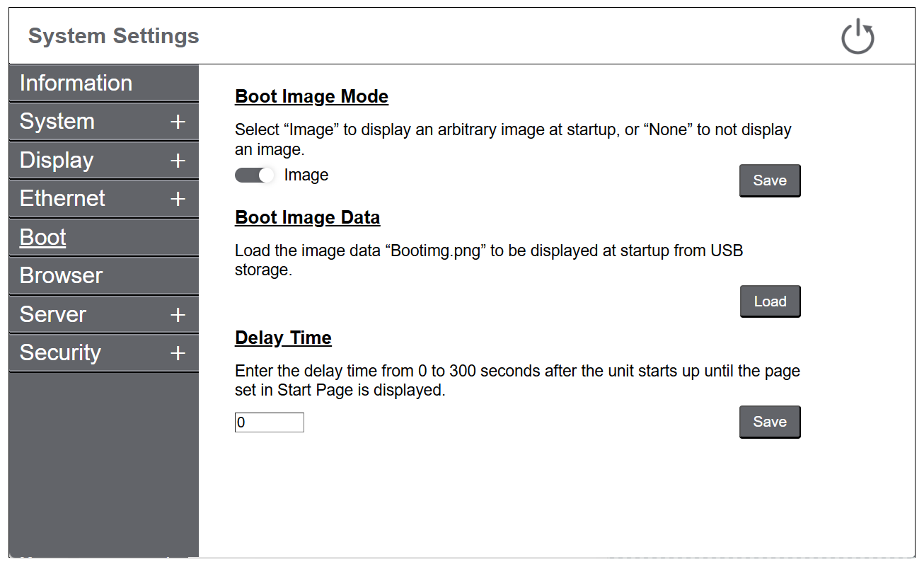This screenshot has height=564, width=924.
Task: Save the Delay Time value
Action: click(x=770, y=422)
